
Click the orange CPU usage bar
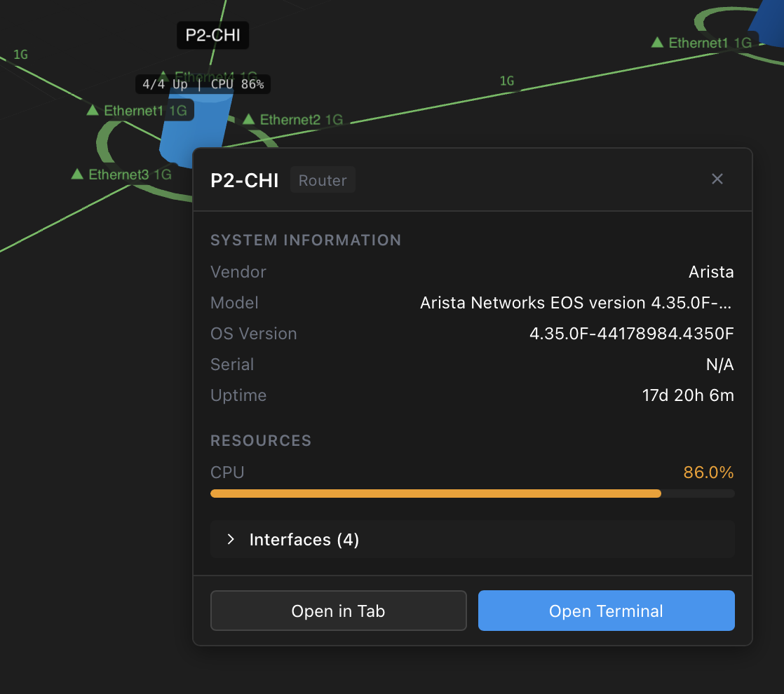click(435, 494)
